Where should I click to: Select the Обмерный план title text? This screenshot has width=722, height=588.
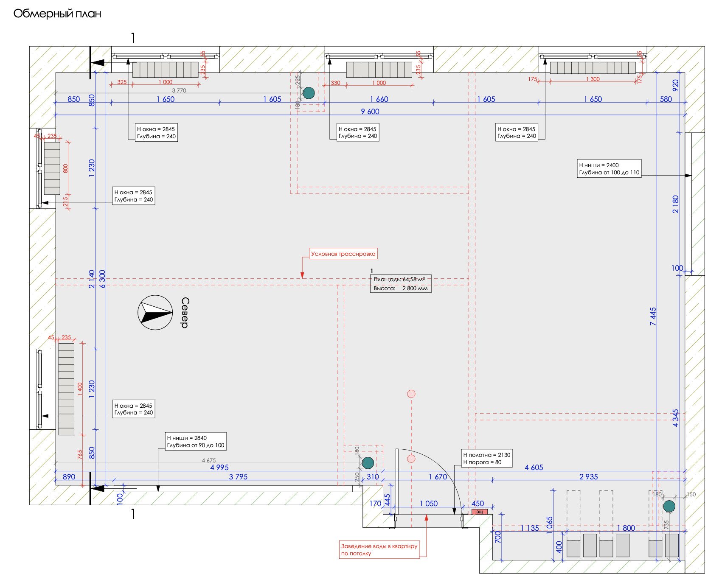click(57, 14)
